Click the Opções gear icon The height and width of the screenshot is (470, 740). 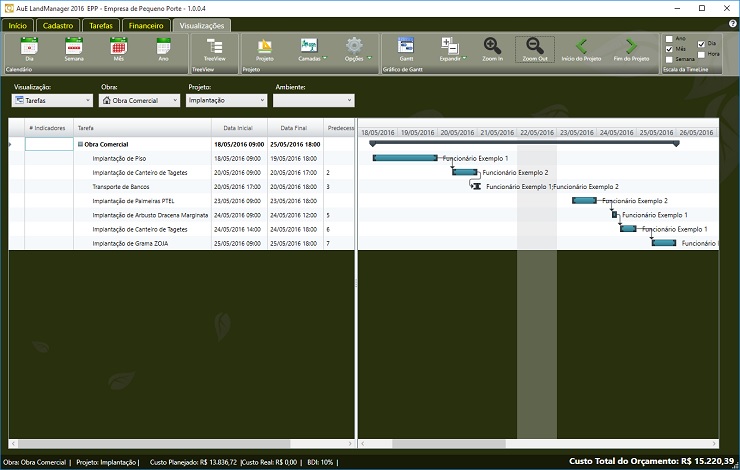coord(354,46)
